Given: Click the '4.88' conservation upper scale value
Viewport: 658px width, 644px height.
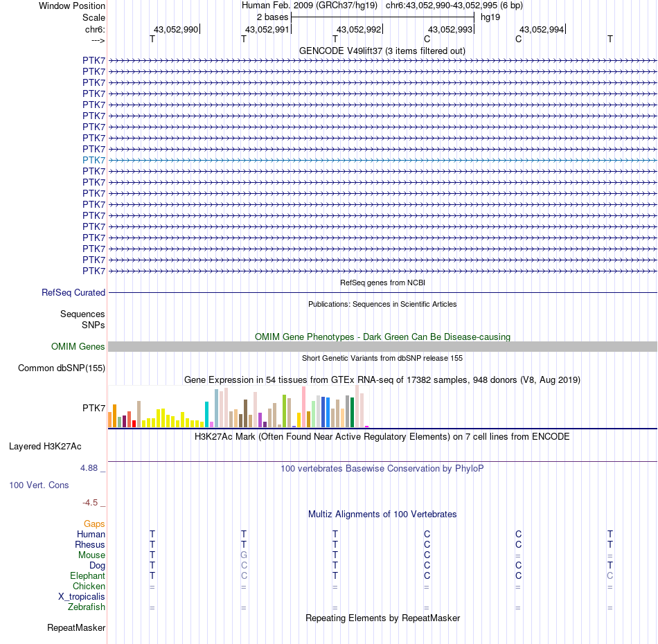Looking at the screenshot, I should [x=89, y=468].
